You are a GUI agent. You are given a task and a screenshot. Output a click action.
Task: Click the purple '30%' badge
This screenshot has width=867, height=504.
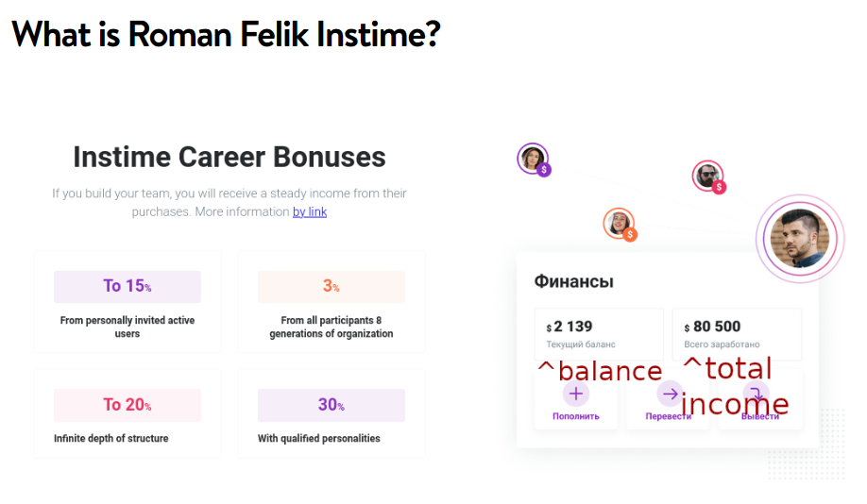(331, 405)
